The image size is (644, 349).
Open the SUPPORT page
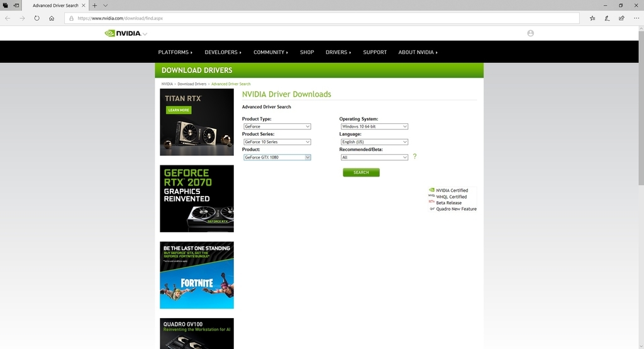point(375,52)
